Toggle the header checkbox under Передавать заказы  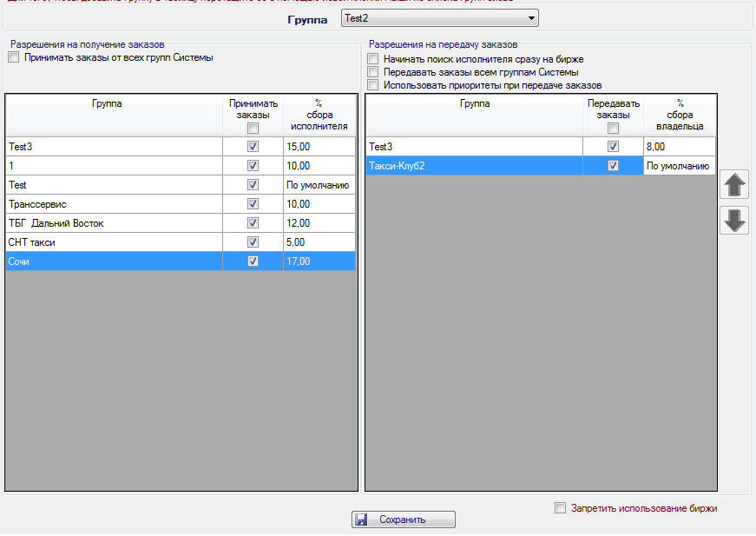pos(613,128)
